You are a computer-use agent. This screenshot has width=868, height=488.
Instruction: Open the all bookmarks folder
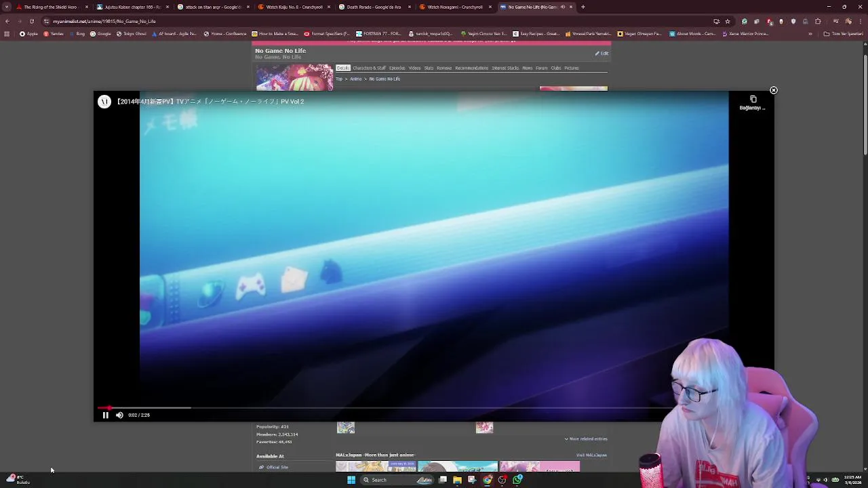point(844,34)
